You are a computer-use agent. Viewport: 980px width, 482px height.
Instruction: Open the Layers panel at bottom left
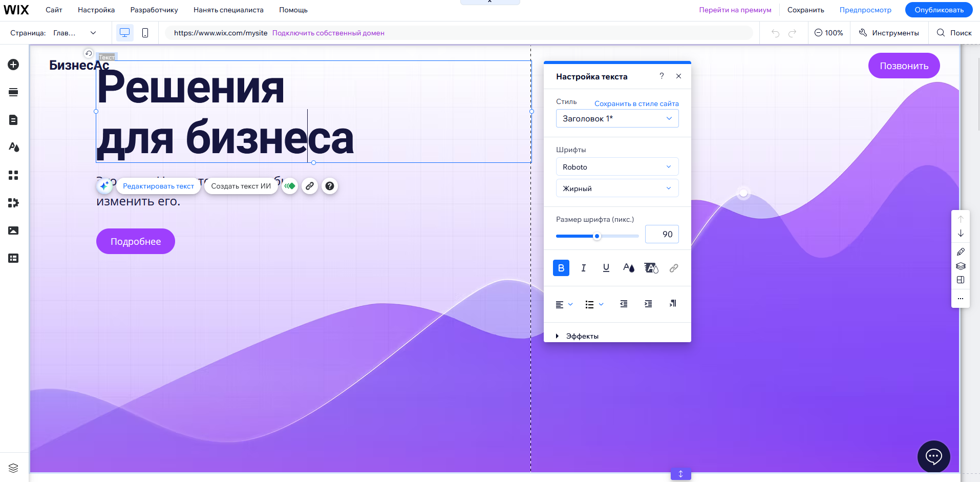pyautogui.click(x=13, y=468)
